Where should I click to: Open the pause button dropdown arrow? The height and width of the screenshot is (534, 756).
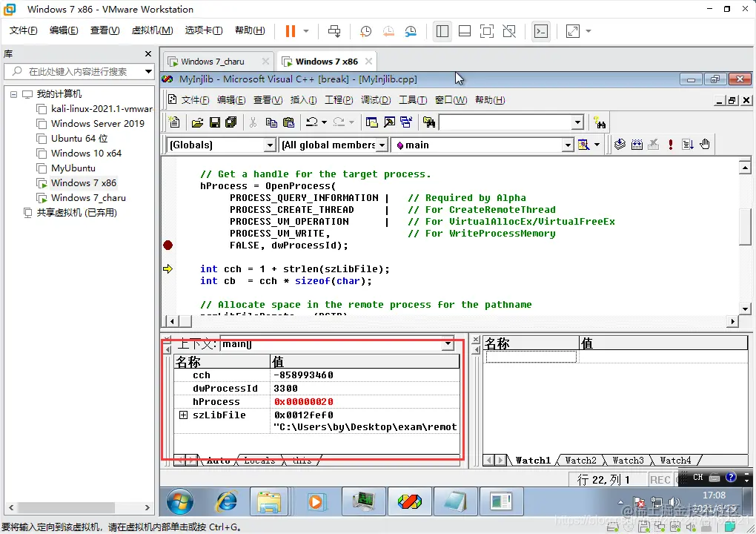point(305,31)
